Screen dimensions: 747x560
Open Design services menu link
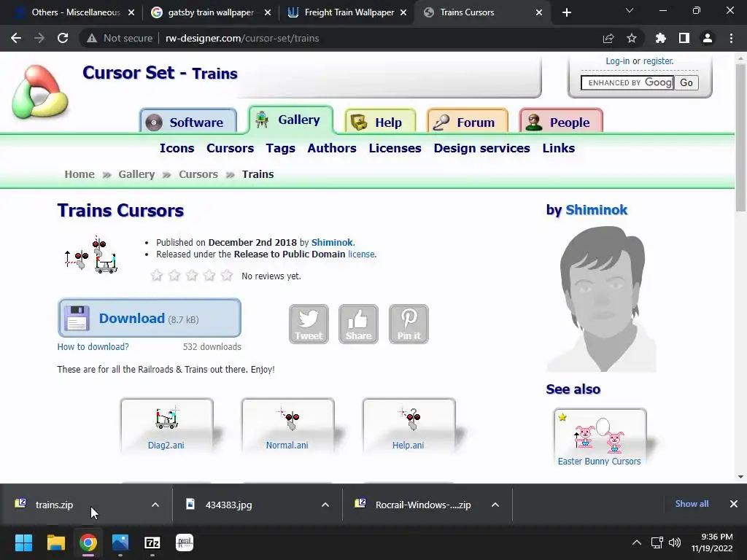481,148
